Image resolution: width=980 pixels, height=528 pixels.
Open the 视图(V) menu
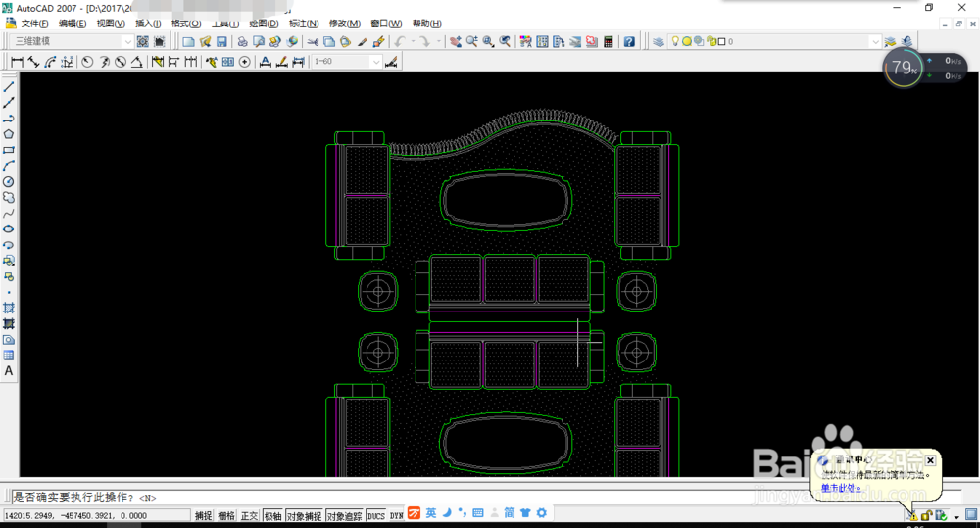pos(111,24)
